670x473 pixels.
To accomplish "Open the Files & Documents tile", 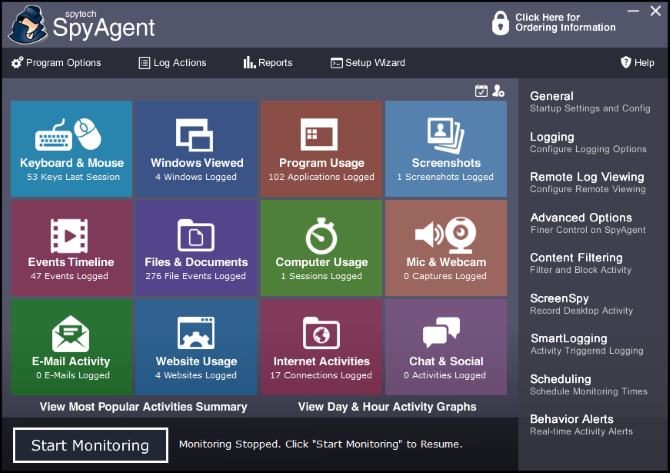I will click(x=196, y=248).
